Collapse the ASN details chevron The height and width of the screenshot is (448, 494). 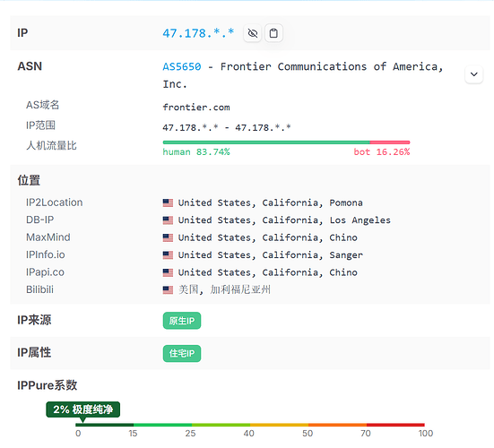pos(474,74)
